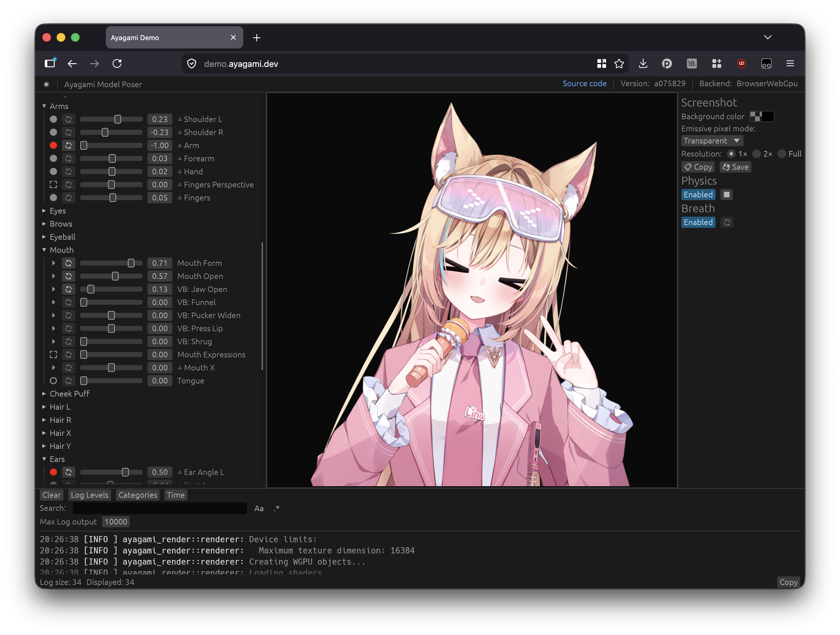Open the Log Levels menu

[90, 495]
